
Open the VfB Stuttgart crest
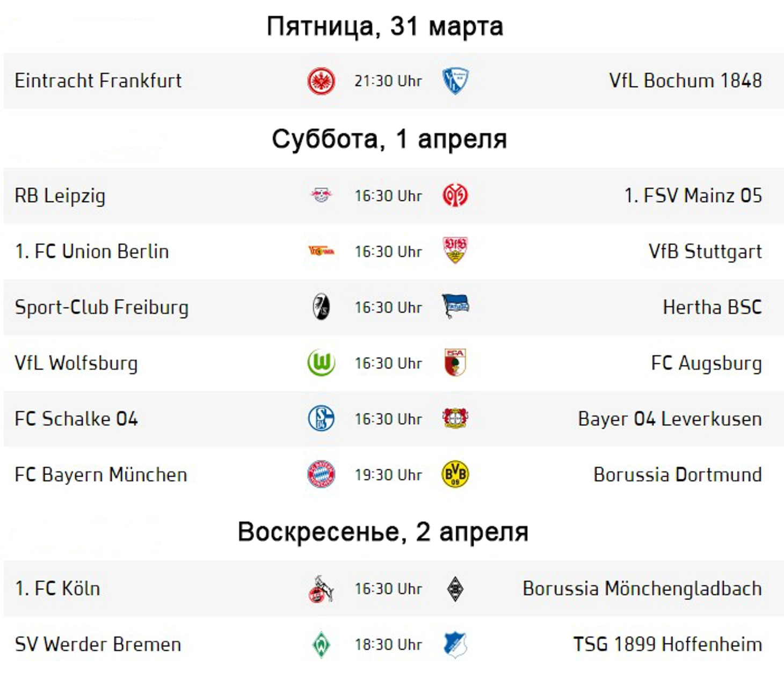click(x=455, y=251)
